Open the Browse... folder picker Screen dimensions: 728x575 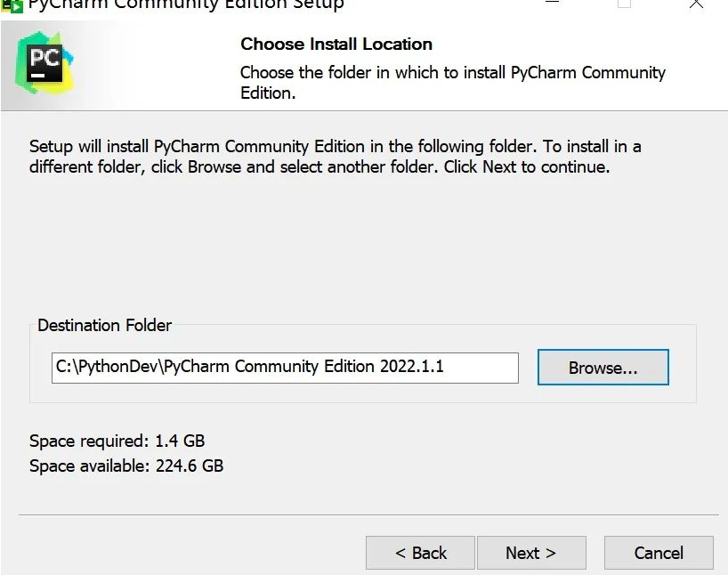603,368
